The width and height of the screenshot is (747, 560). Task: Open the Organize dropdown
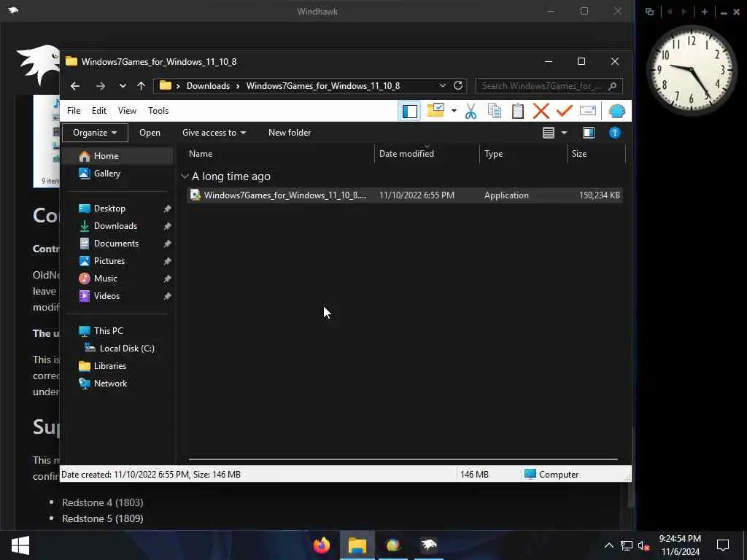tap(95, 133)
